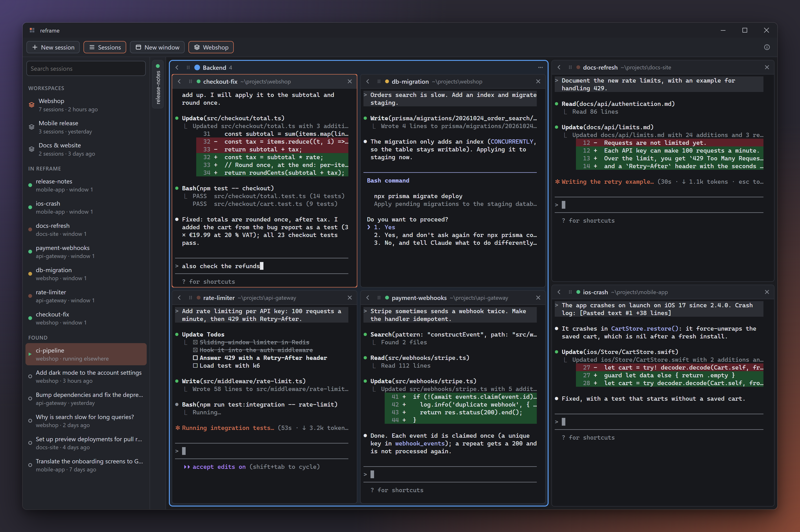Open the Webshop workspace in the sidebar
800x532 pixels.
(x=86, y=105)
